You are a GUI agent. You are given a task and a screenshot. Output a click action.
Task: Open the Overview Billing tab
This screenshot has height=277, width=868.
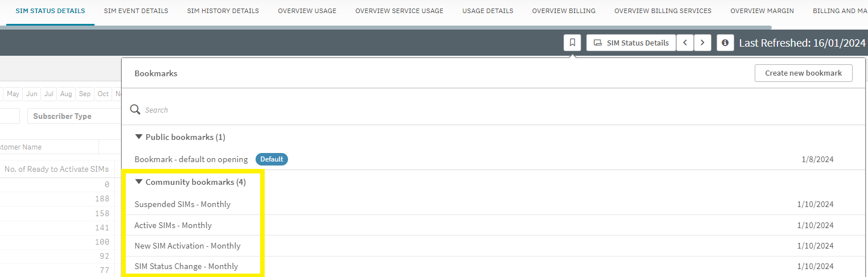pos(563,11)
